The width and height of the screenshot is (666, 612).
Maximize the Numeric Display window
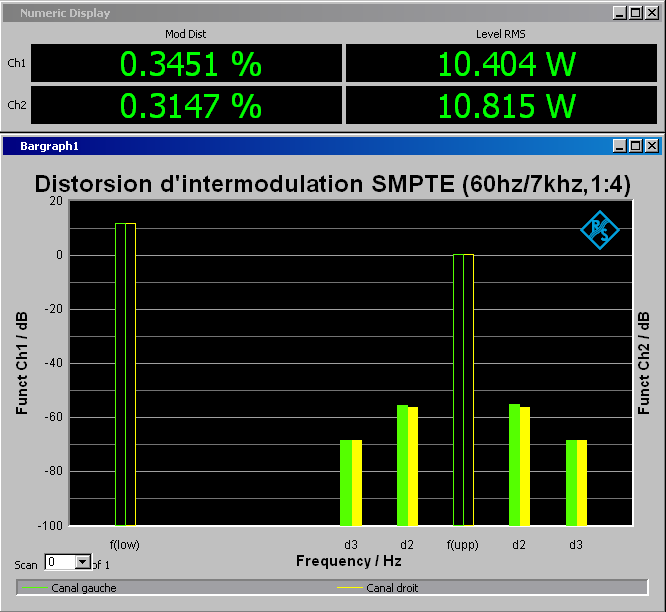click(636, 13)
